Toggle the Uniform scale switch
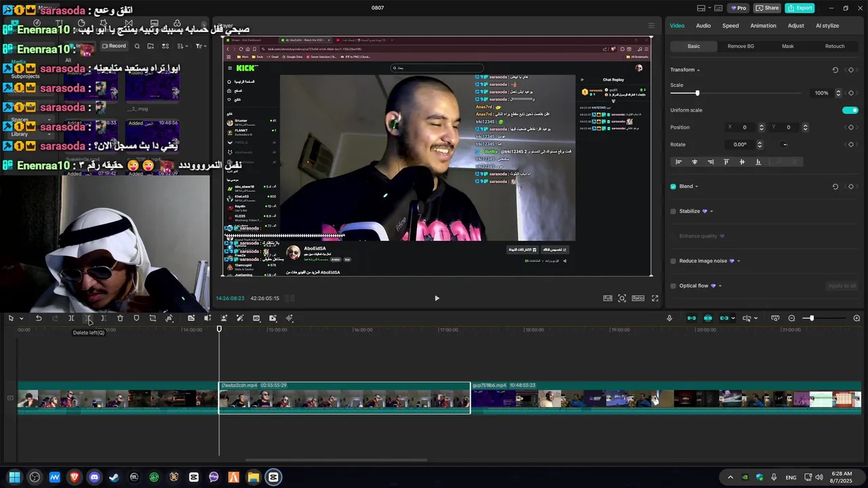 [850, 110]
